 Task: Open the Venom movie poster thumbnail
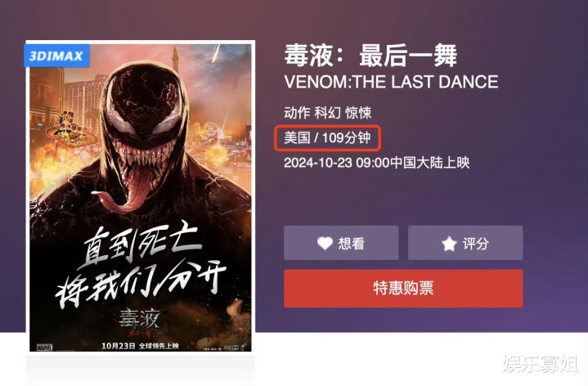click(140, 197)
